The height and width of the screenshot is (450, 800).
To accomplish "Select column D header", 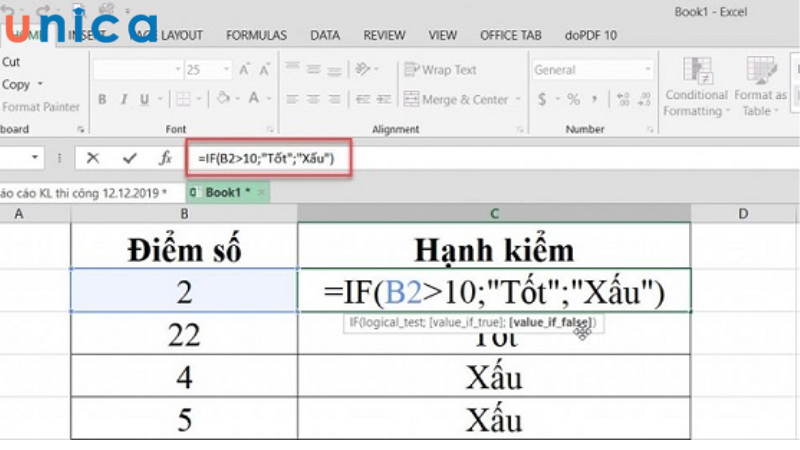I will 743,214.
